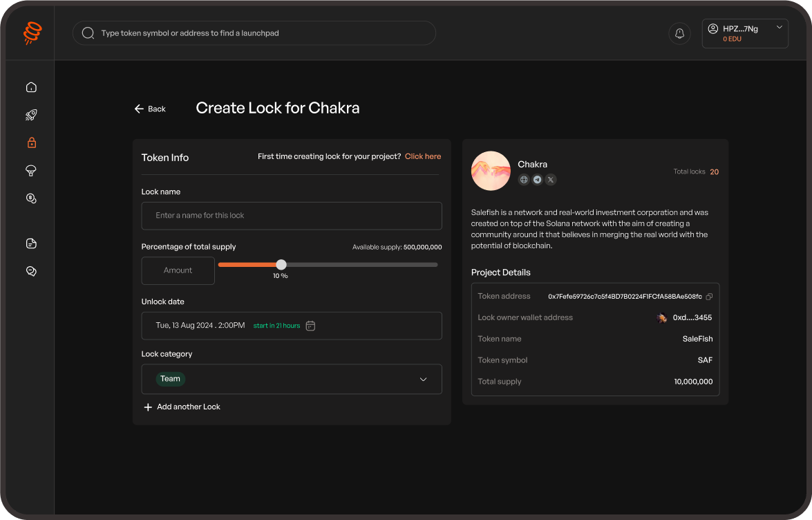Viewport: 812px width, 520px height.
Task: Click the Enter a name for this lock field
Action: click(x=291, y=215)
